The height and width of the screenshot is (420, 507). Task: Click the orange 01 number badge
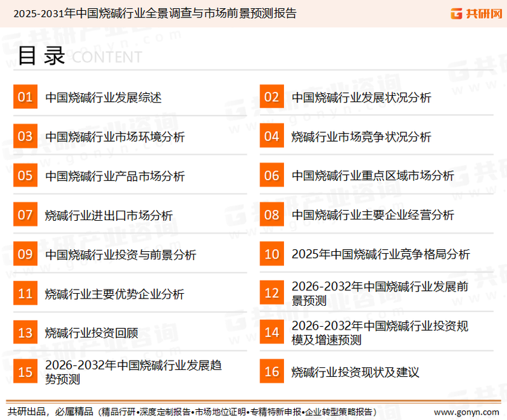(25, 97)
